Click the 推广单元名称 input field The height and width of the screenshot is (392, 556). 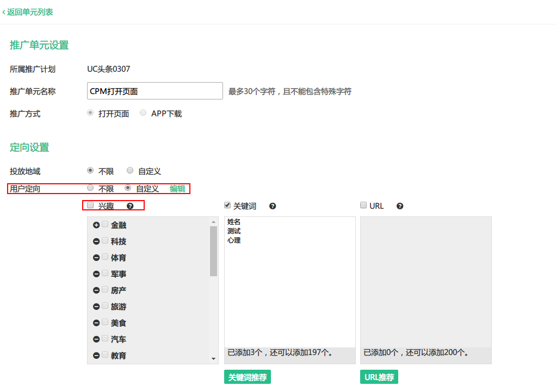pyautogui.click(x=155, y=91)
